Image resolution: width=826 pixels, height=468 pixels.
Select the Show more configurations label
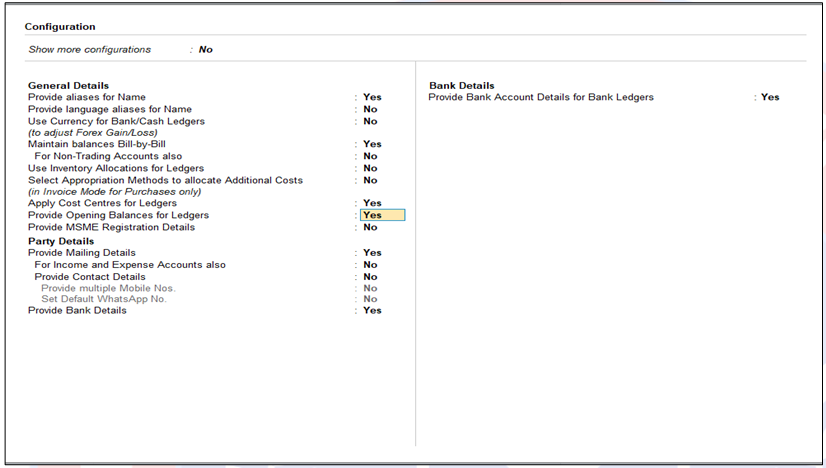(90, 50)
